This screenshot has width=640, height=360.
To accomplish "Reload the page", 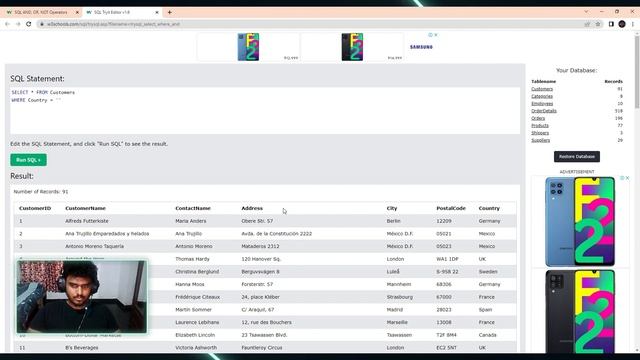I will pyautogui.click(x=29, y=24).
